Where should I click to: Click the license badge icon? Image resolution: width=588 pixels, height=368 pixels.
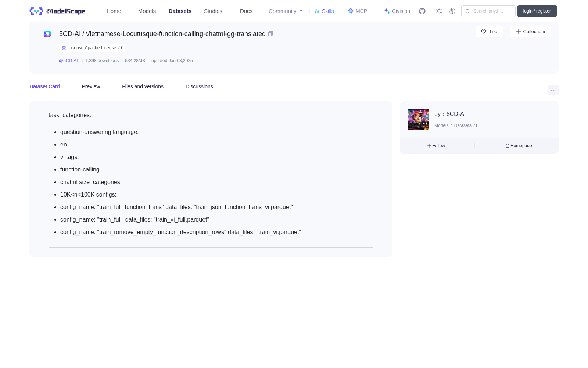coord(64,48)
